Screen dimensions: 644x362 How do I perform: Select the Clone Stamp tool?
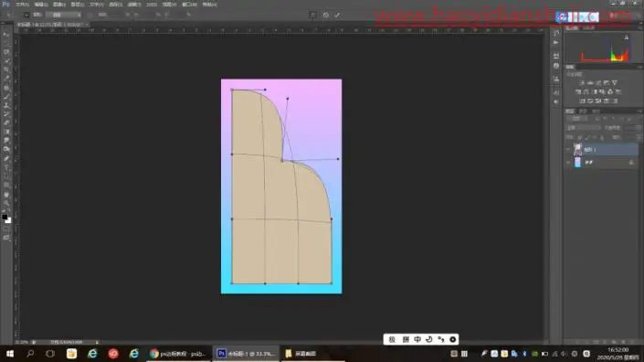click(x=6, y=105)
